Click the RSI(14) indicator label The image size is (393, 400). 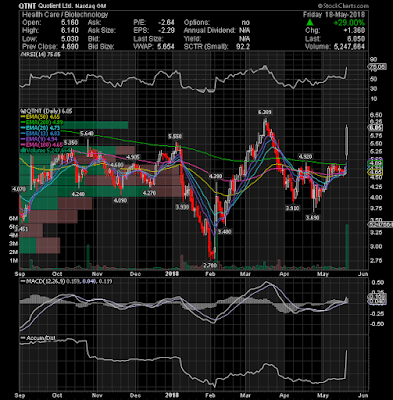pyautogui.click(x=40, y=54)
